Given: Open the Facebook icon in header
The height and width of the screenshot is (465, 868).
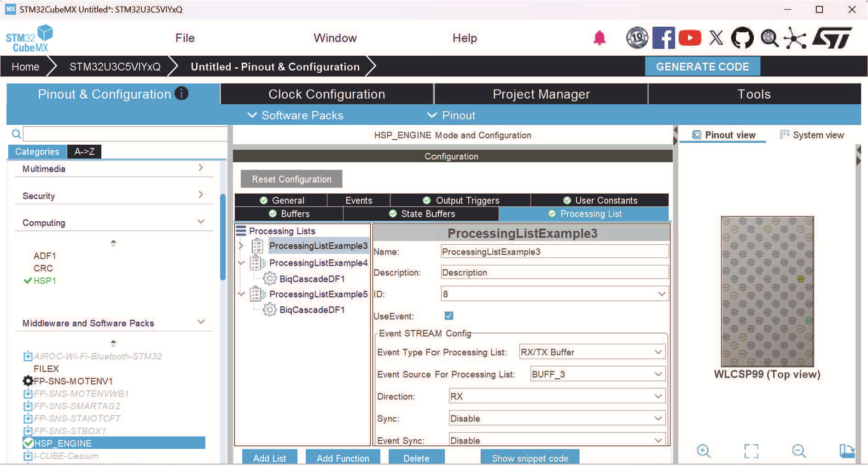Looking at the screenshot, I should tap(664, 38).
